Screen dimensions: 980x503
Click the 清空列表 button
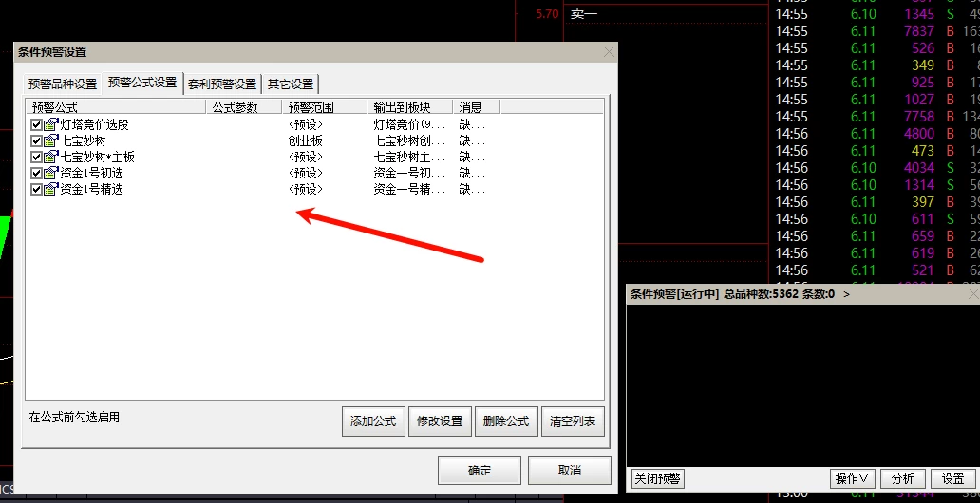[573, 421]
